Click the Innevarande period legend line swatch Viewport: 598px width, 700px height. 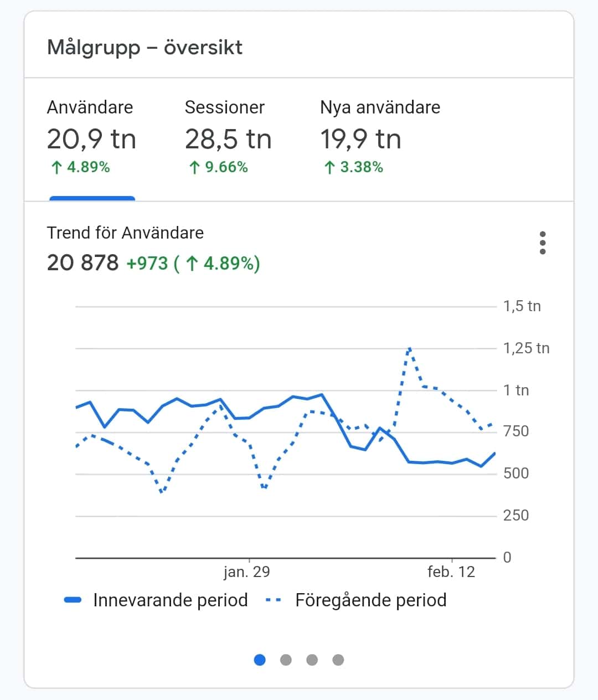(x=73, y=600)
